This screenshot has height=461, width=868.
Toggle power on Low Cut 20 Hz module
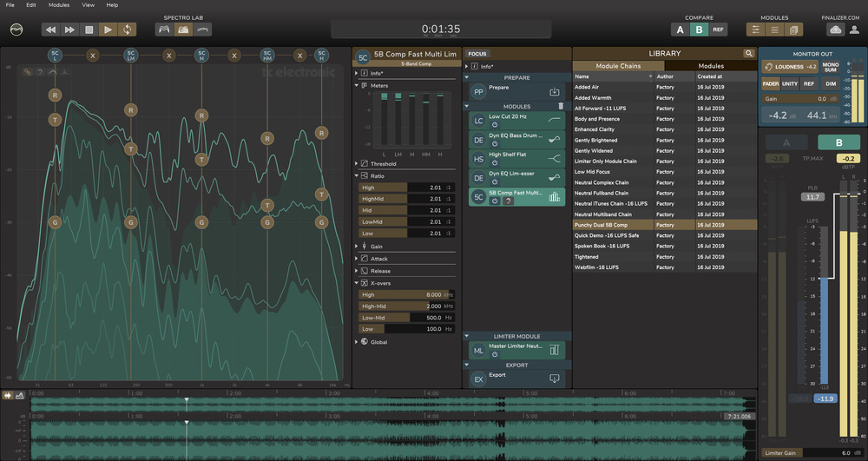(x=495, y=126)
